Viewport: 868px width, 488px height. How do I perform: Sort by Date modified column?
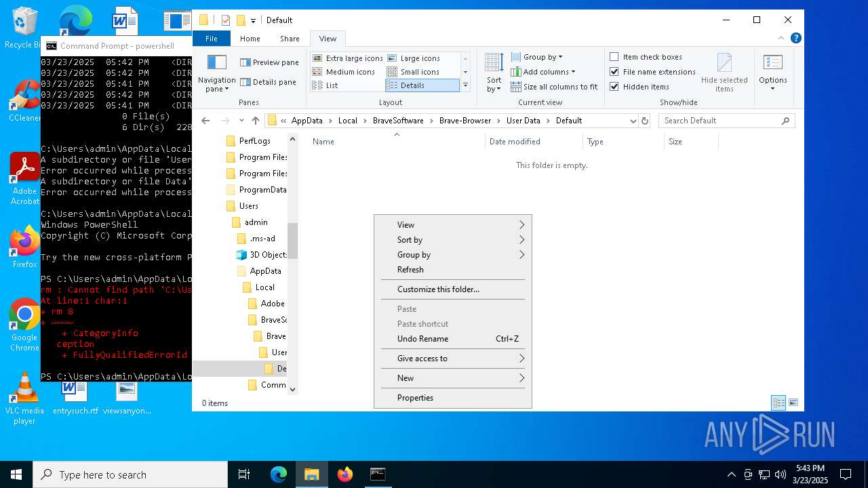534,142
